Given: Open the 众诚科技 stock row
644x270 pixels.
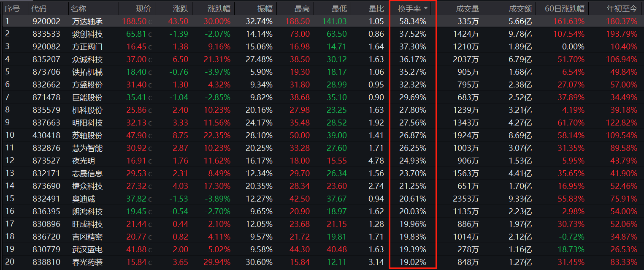Looking at the screenshot, I should click(x=87, y=59).
